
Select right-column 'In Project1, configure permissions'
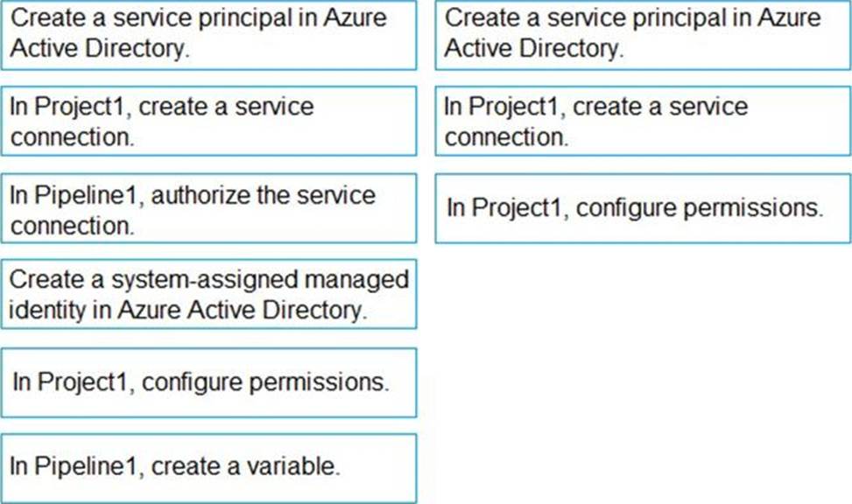643,208
